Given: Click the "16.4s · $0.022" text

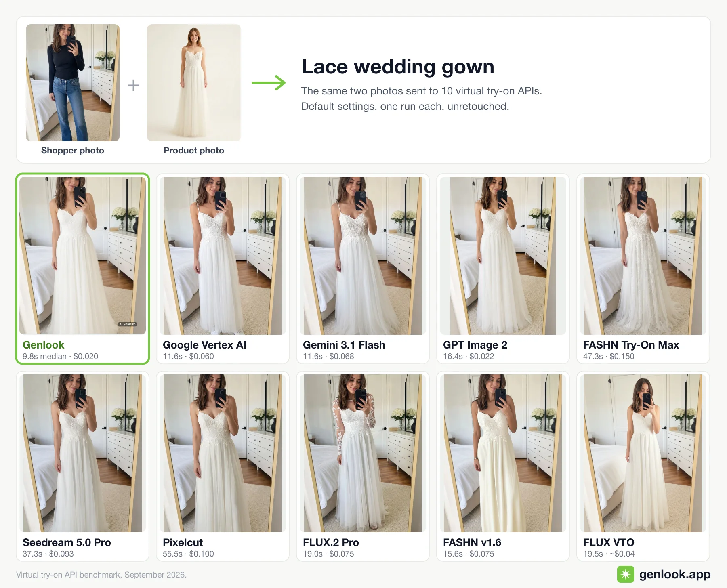Looking at the screenshot, I should coord(469,356).
